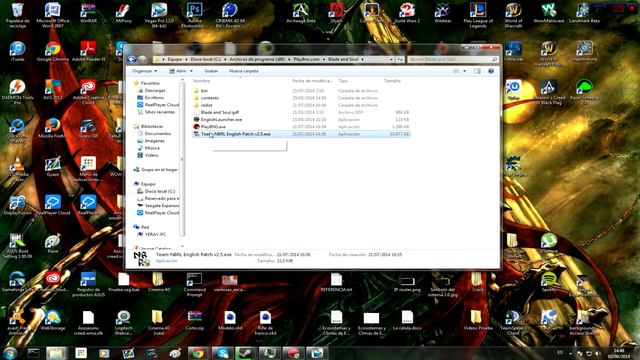Open Sitios recientes in navigation pane
This screenshot has height=360, width=640.
tap(160, 112)
